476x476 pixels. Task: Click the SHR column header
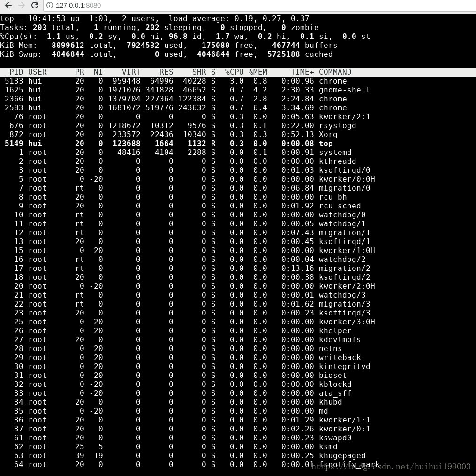point(199,72)
